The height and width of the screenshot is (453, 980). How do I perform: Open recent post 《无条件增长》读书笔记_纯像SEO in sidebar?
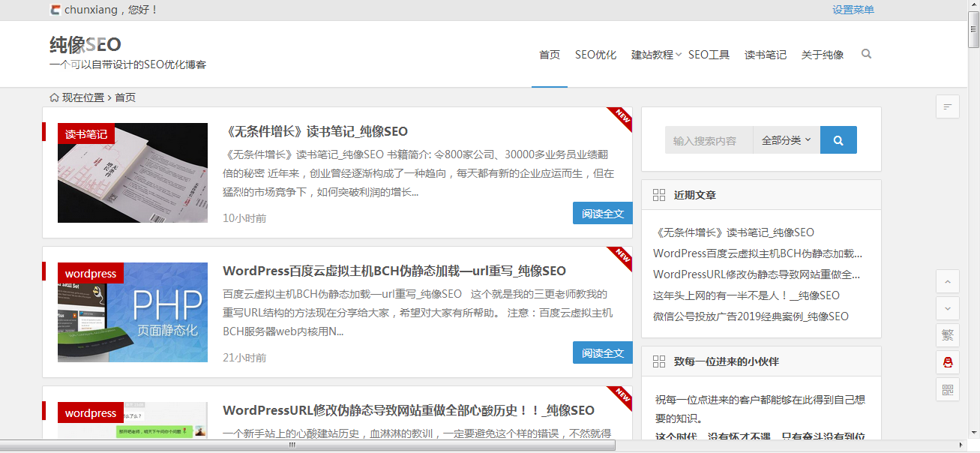(x=733, y=232)
